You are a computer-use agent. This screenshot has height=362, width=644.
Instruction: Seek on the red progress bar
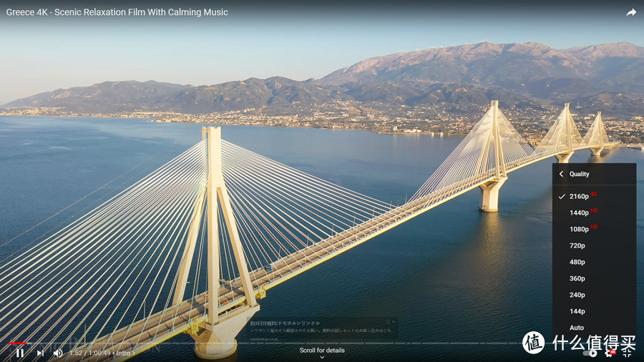(17, 343)
